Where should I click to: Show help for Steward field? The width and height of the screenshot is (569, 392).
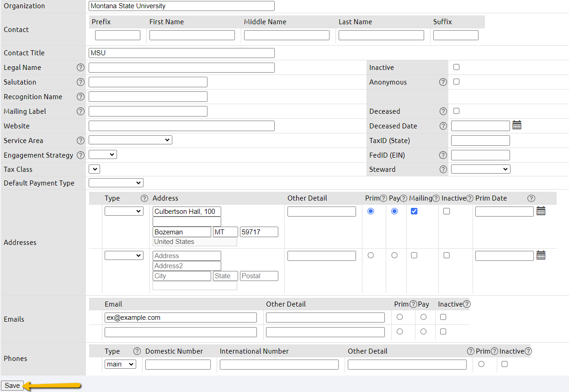click(x=443, y=170)
